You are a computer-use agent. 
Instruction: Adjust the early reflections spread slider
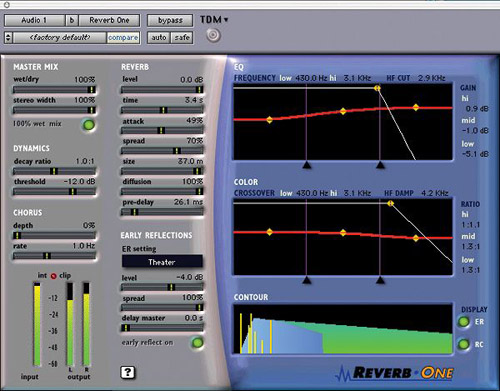162,308
